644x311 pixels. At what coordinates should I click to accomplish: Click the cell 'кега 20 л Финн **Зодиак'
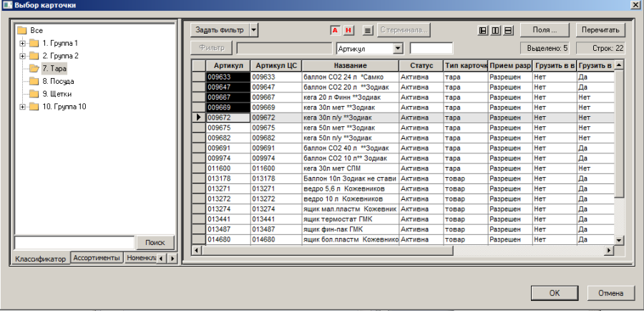click(351, 97)
